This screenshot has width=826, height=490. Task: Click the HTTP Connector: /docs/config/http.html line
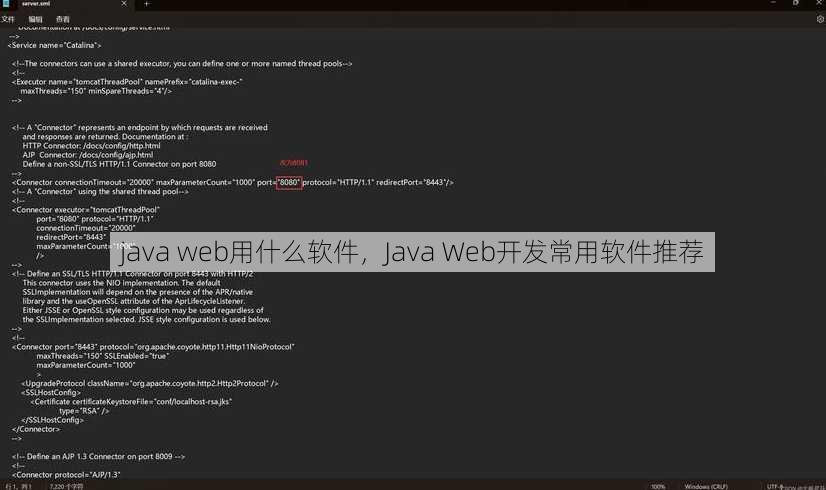coord(91,146)
